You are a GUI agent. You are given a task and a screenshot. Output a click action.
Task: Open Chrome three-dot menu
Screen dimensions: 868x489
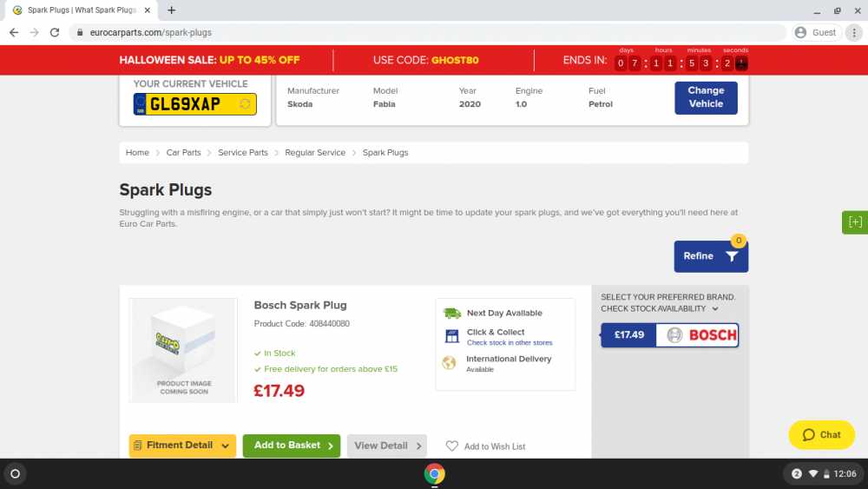(854, 33)
